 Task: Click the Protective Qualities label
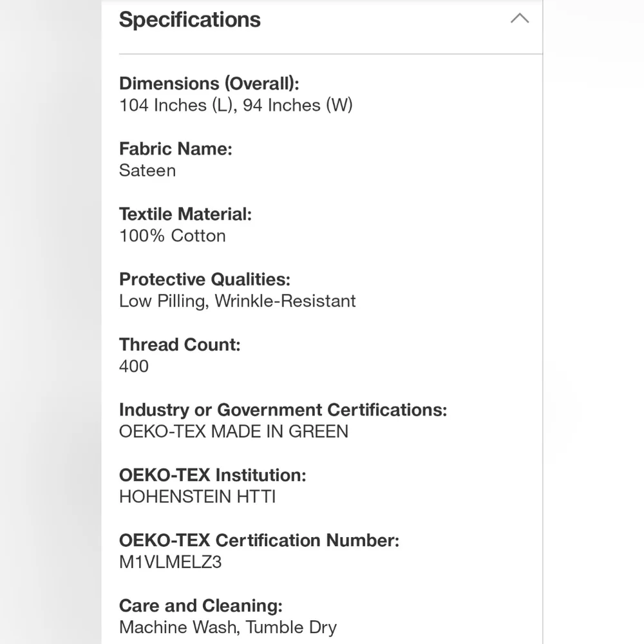pyautogui.click(x=205, y=279)
